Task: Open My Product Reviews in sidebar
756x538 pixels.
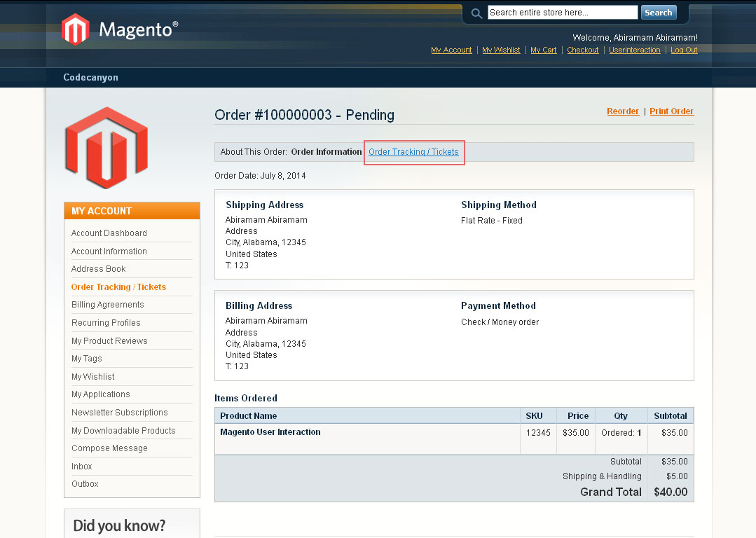Action: click(x=109, y=341)
